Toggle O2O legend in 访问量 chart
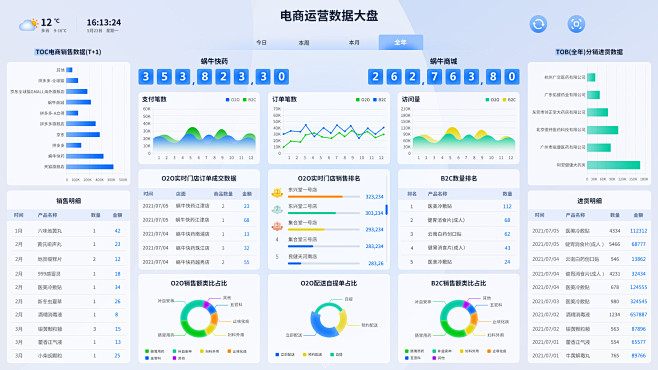This screenshot has height=370, width=658. [x=492, y=99]
